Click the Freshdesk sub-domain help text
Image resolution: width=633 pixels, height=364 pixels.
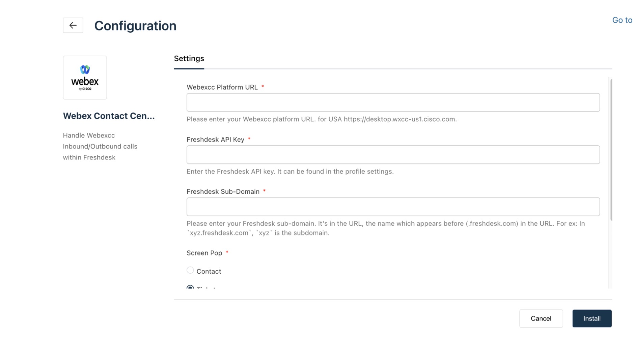click(x=386, y=228)
